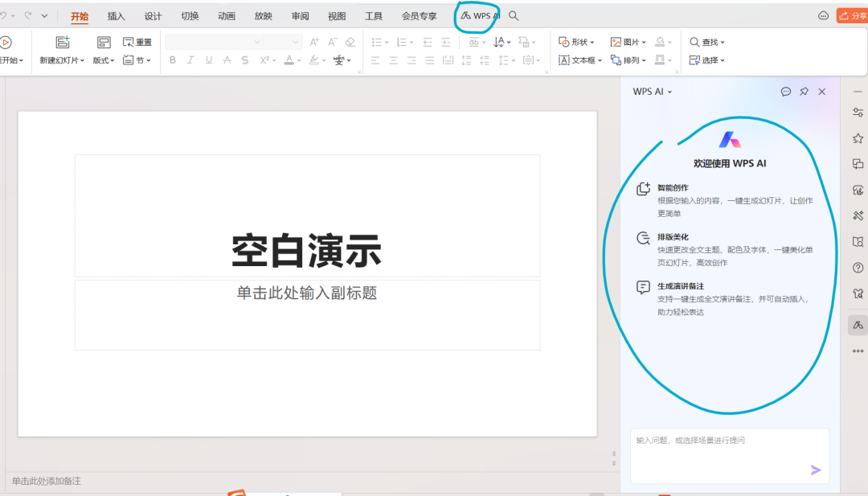Click the orange Share (分享) button
This screenshot has width=868, height=496.
coord(853,16)
